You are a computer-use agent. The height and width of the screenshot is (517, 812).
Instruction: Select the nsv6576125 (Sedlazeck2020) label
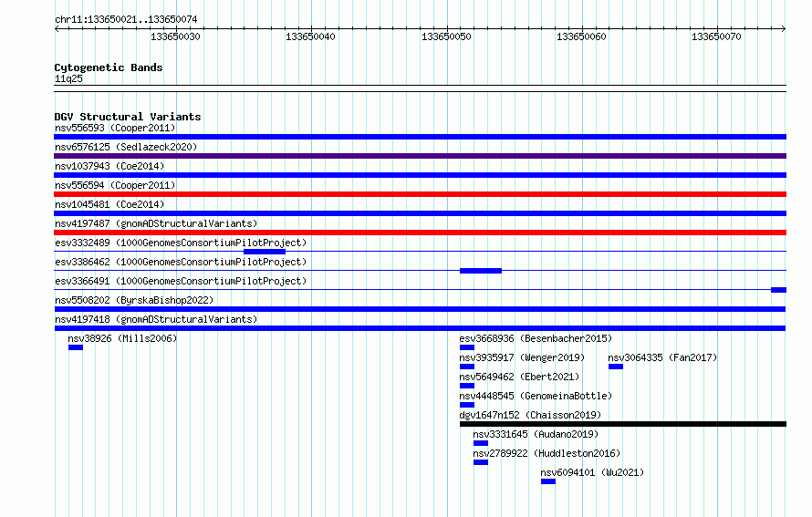point(126,147)
